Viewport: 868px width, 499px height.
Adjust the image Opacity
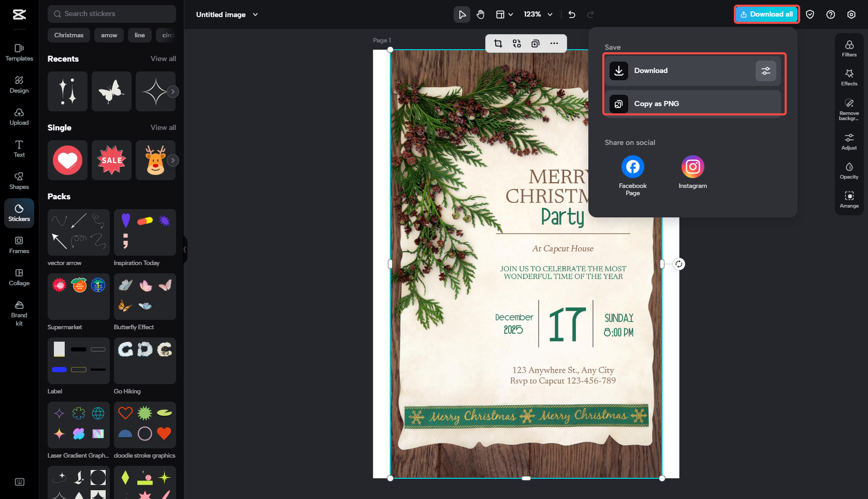coord(849,170)
